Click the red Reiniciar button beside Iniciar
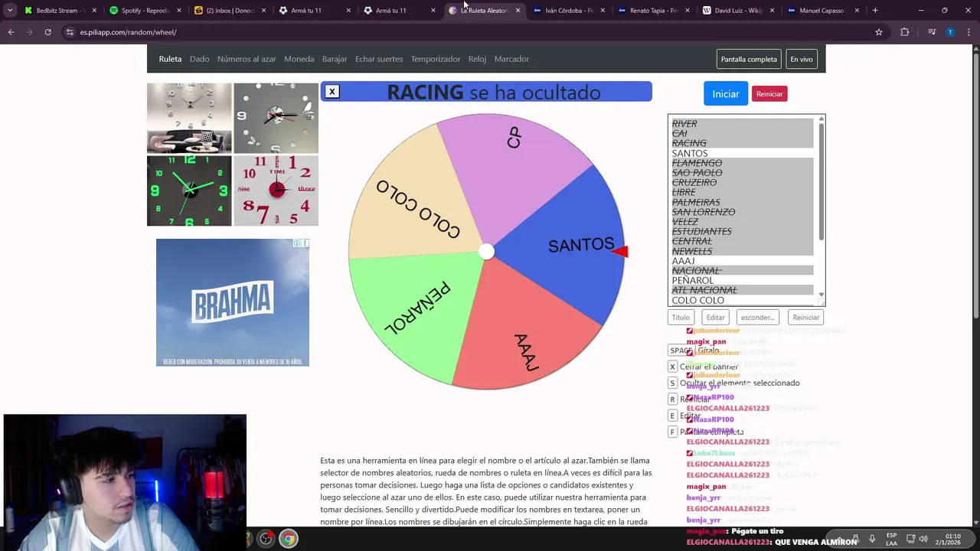Image resolution: width=980 pixels, height=551 pixels. pyautogui.click(x=769, y=94)
